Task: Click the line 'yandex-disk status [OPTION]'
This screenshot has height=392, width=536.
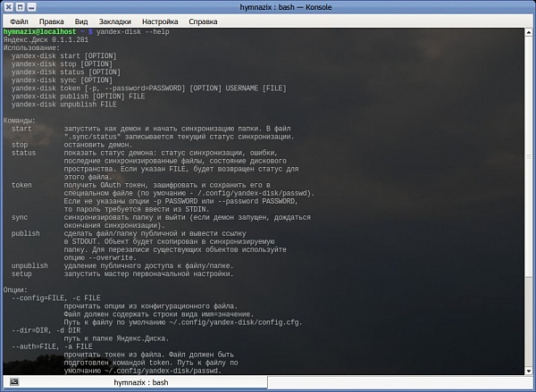Action: tap(66, 72)
